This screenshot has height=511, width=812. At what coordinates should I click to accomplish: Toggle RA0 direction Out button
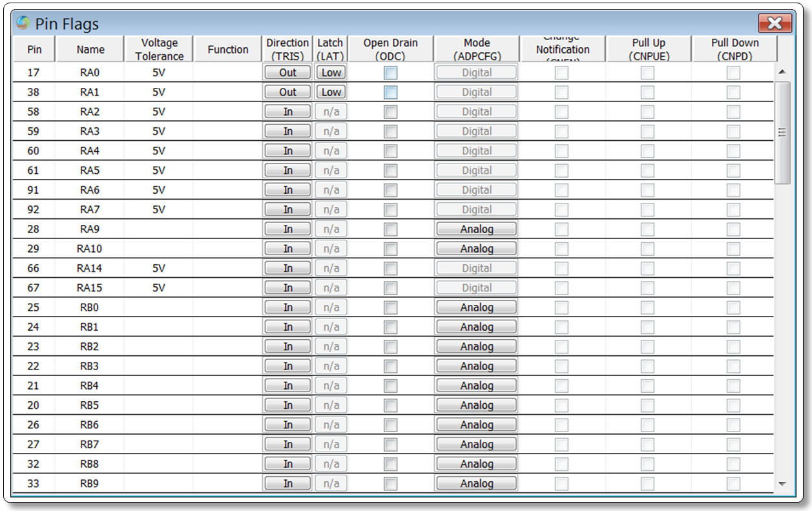[287, 73]
